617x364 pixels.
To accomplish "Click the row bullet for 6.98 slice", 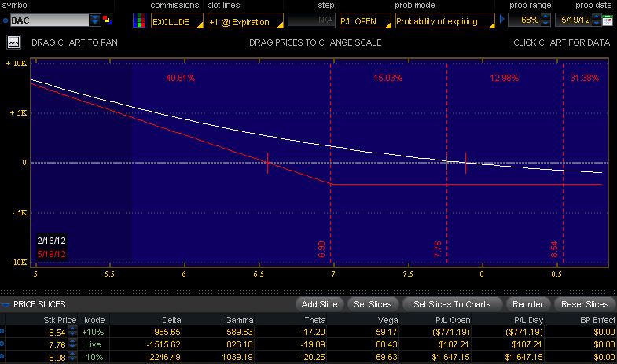I will (x=2, y=356).
